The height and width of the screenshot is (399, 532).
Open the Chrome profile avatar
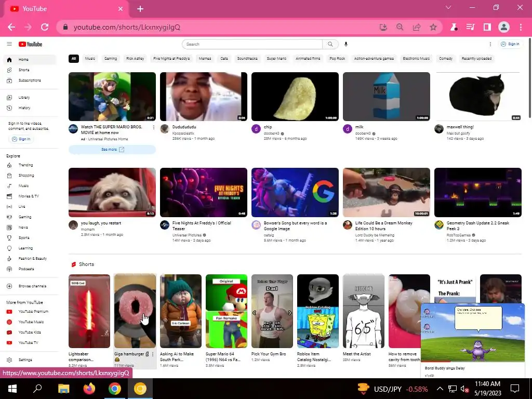click(504, 27)
